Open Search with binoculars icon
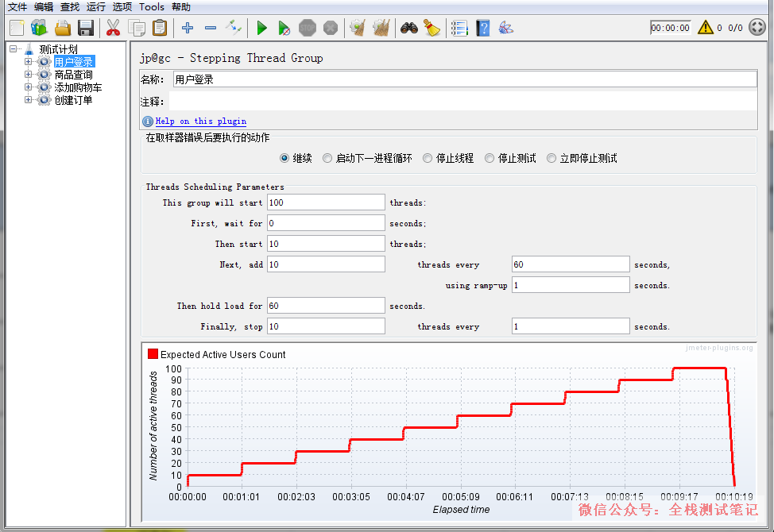 pyautogui.click(x=409, y=28)
